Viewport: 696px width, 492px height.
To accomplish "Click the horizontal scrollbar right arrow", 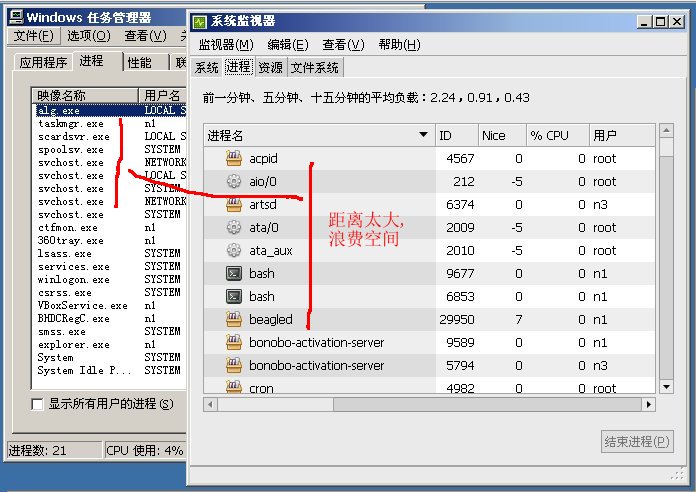I will click(649, 405).
